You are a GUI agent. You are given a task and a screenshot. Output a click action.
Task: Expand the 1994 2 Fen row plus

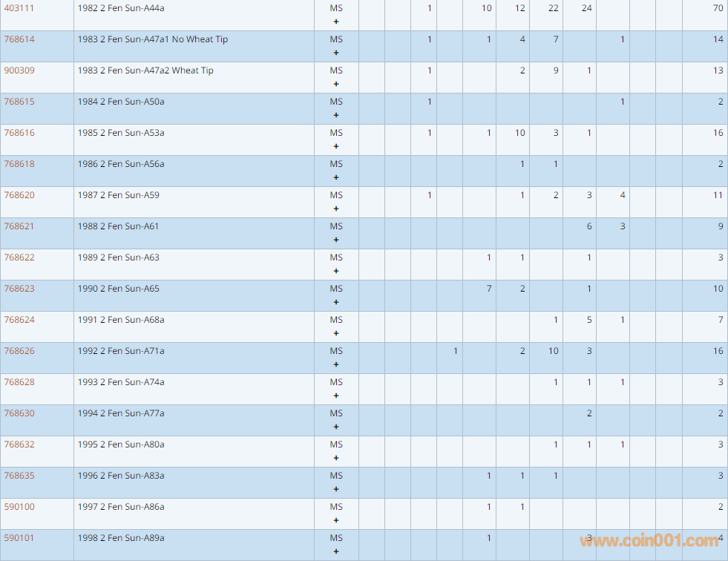(336, 427)
